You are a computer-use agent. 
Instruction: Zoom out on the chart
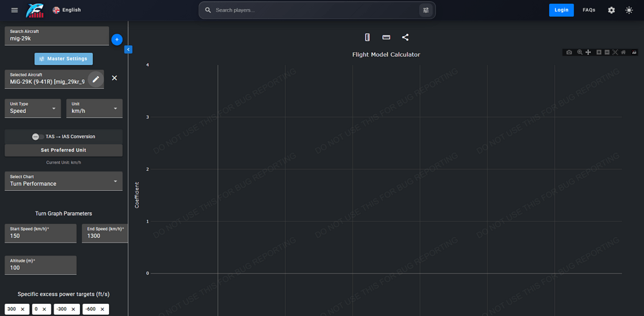607,52
